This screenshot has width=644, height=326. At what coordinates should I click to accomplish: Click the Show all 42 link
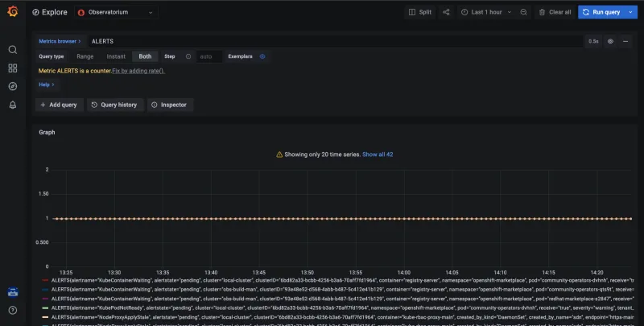click(x=377, y=154)
